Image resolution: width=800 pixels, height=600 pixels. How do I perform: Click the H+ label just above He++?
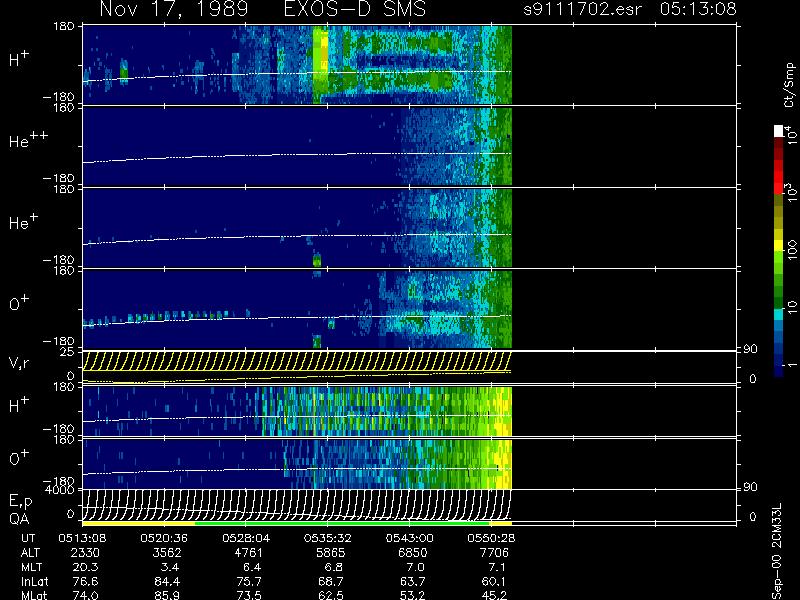(19, 59)
